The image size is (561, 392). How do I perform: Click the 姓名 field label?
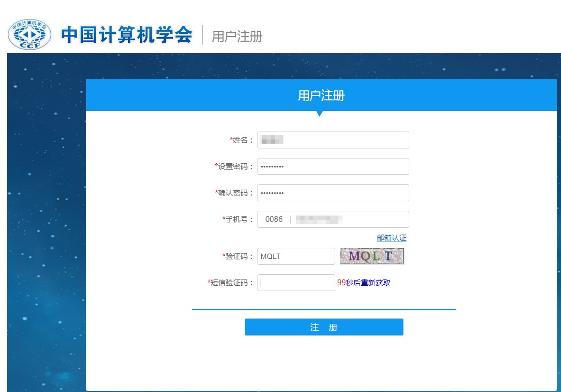242,140
